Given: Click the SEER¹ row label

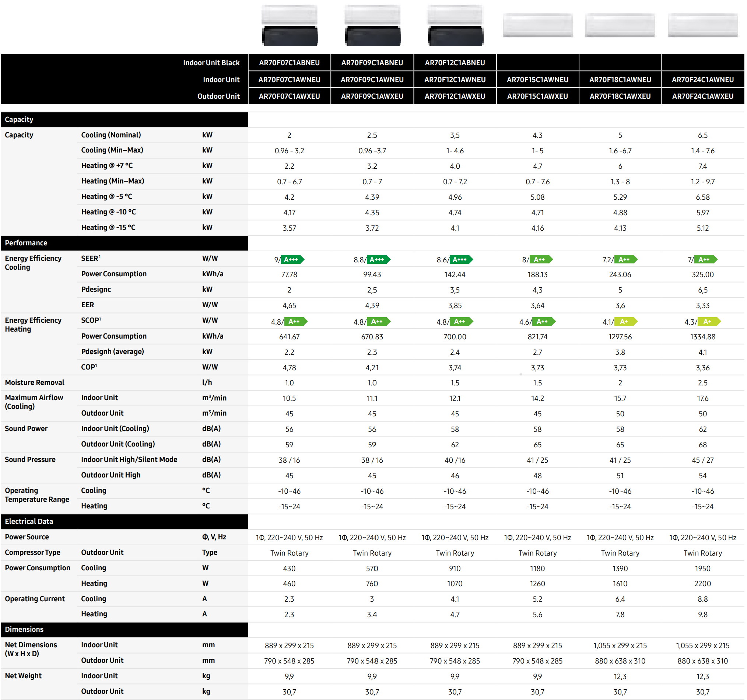Looking at the screenshot, I should point(91,259).
